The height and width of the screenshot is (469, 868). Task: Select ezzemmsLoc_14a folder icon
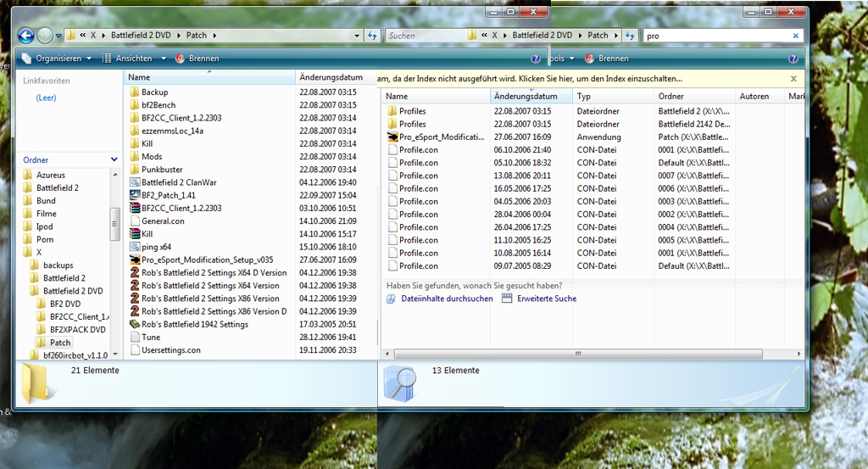pos(135,131)
